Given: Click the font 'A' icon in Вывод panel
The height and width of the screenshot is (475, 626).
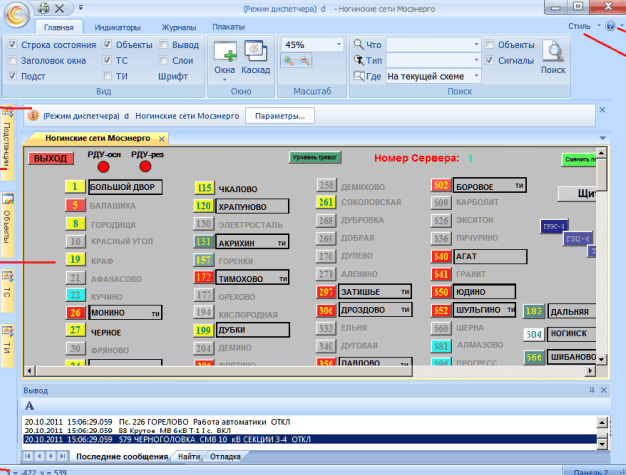Looking at the screenshot, I should click(x=30, y=405).
